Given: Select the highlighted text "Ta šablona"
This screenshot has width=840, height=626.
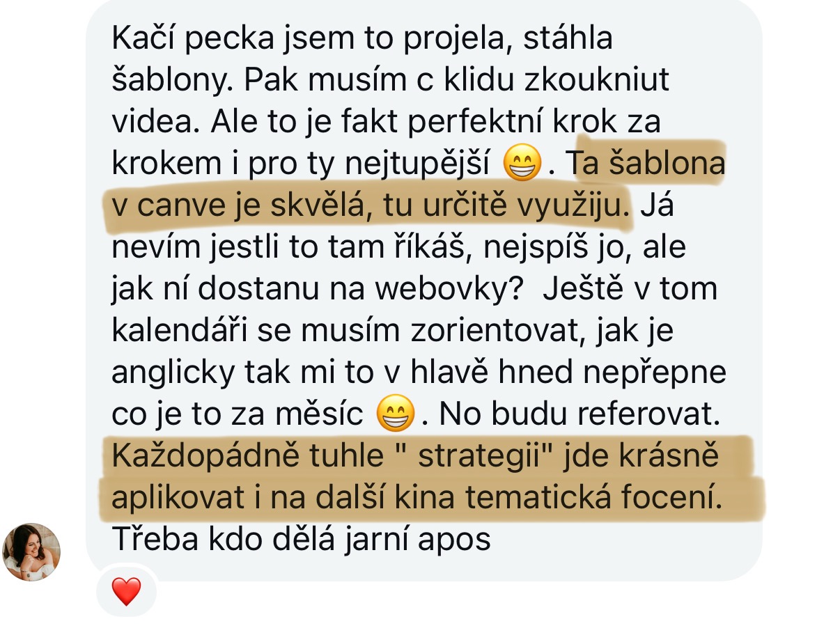Looking at the screenshot, I should click(645, 164).
